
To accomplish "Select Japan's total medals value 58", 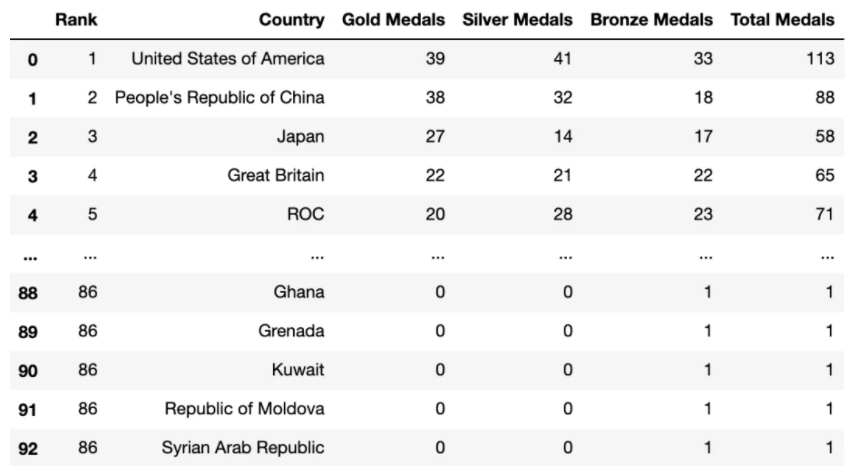I will pos(824,137).
